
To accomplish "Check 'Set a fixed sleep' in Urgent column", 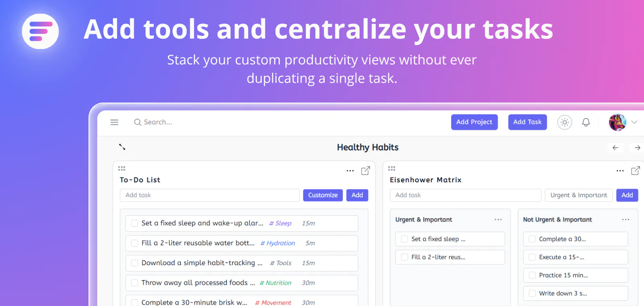I will click(x=405, y=239).
